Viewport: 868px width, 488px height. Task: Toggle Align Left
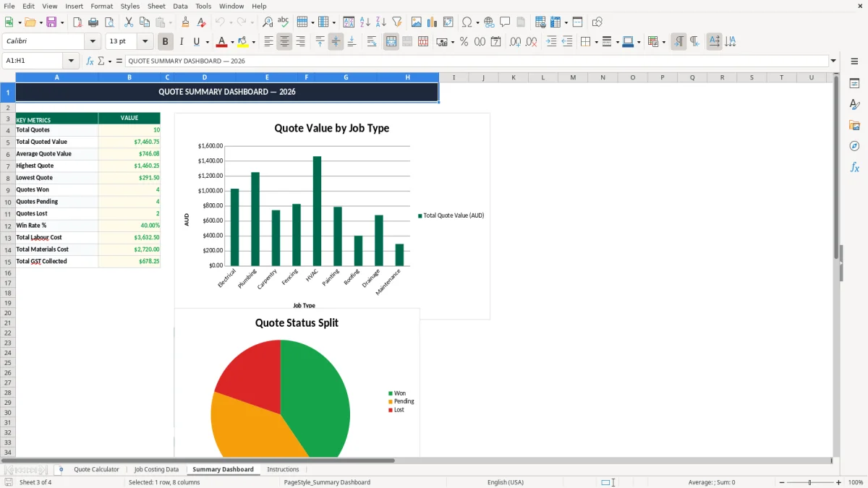268,42
